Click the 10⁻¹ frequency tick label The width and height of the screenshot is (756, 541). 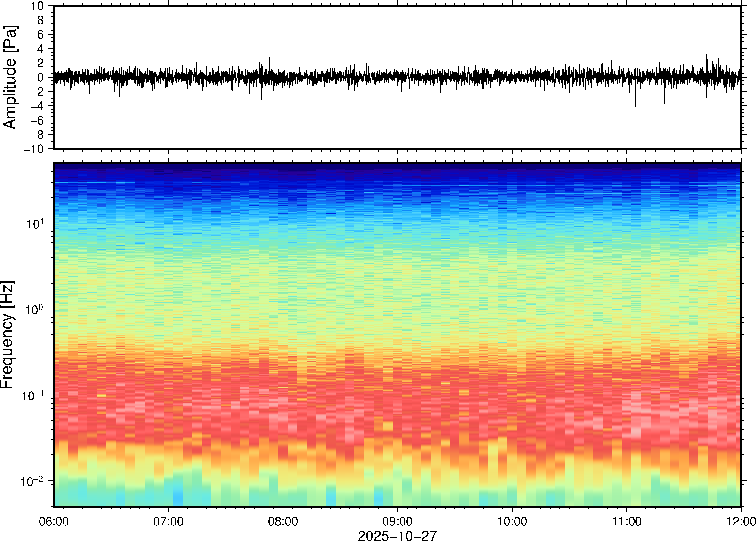point(33,395)
